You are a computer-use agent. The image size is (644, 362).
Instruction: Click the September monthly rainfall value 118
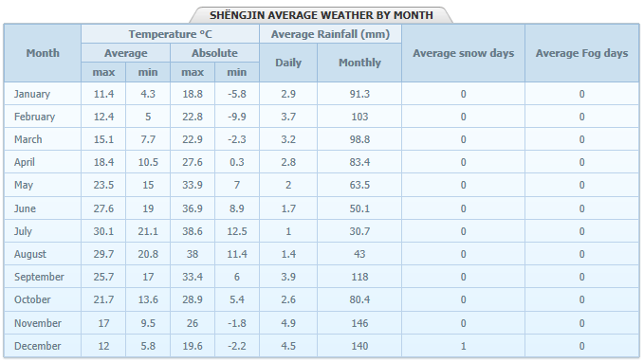(x=359, y=277)
